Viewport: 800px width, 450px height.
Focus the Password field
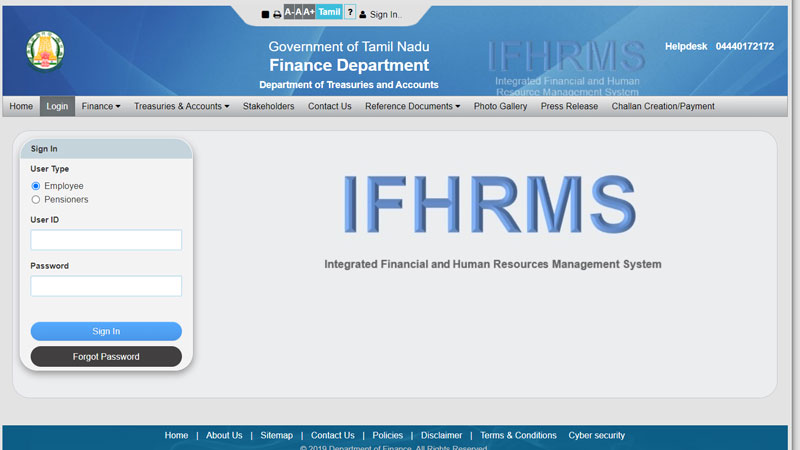tap(106, 286)
